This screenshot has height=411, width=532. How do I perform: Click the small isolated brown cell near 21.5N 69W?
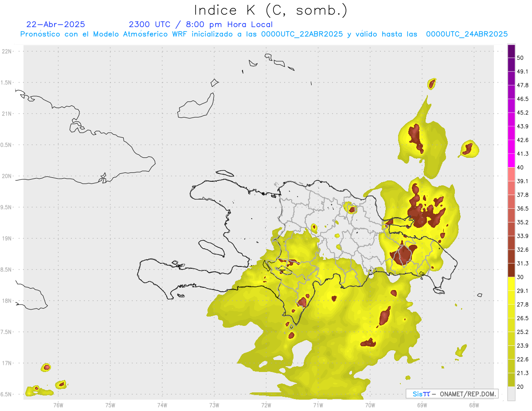point(432,83)
